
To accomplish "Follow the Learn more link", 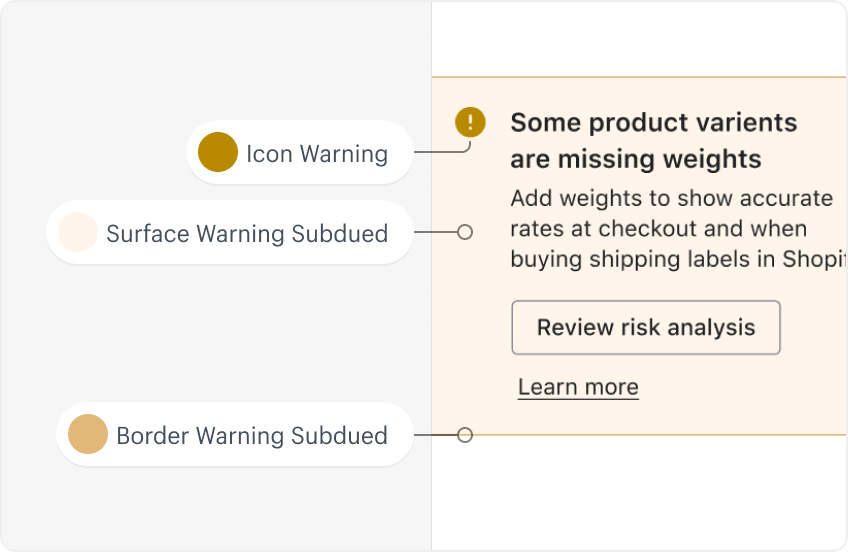I will [578, 387].
